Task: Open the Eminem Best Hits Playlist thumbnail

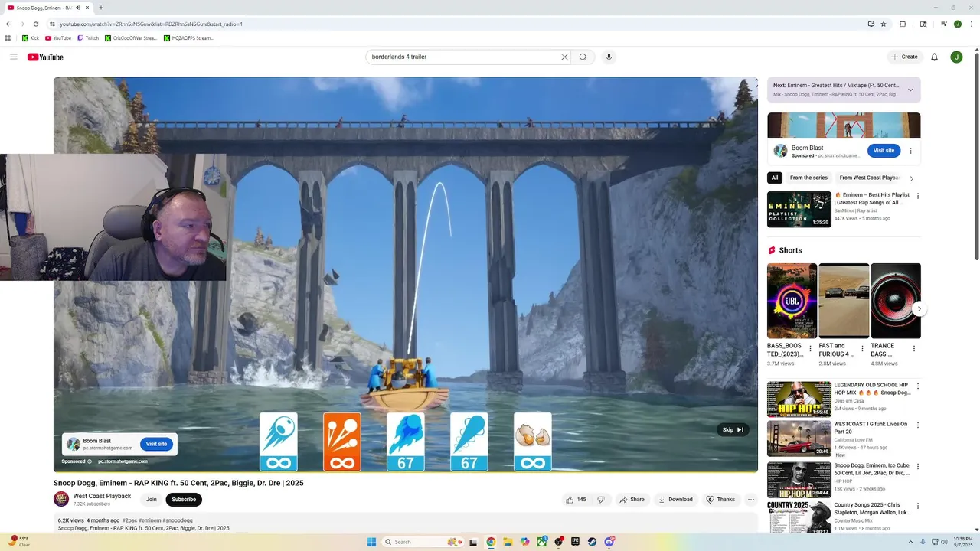Action: [799, 210]
